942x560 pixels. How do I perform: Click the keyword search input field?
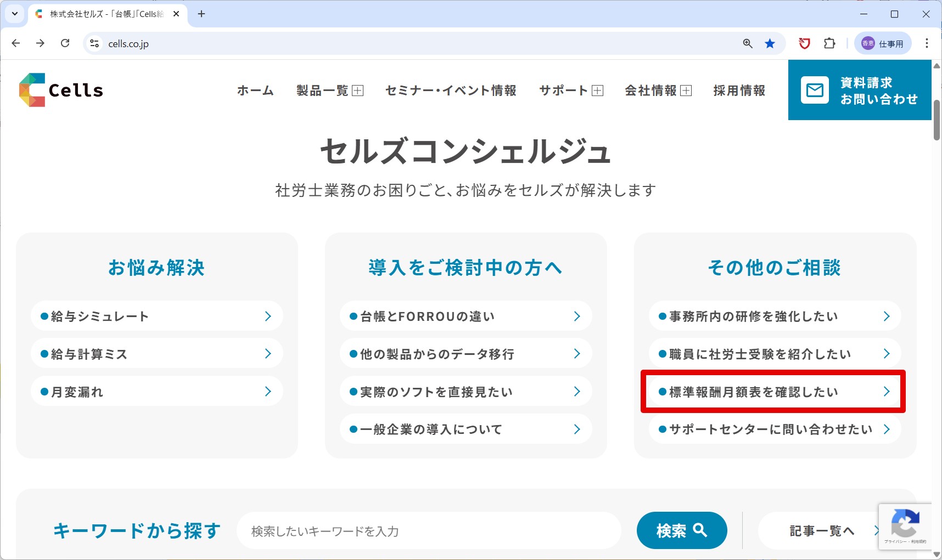[428, 531]
